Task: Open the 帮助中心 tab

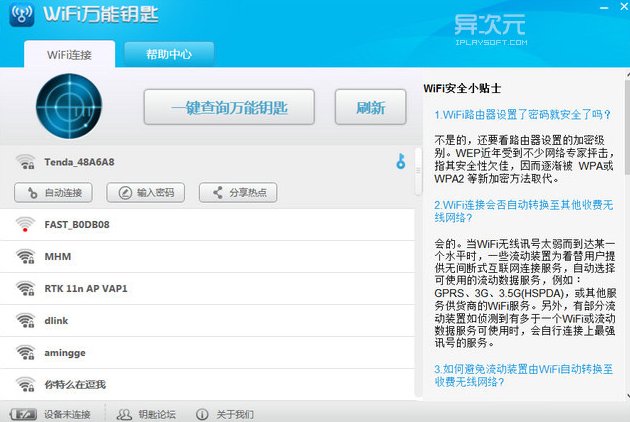Action: tap(168, 53)
